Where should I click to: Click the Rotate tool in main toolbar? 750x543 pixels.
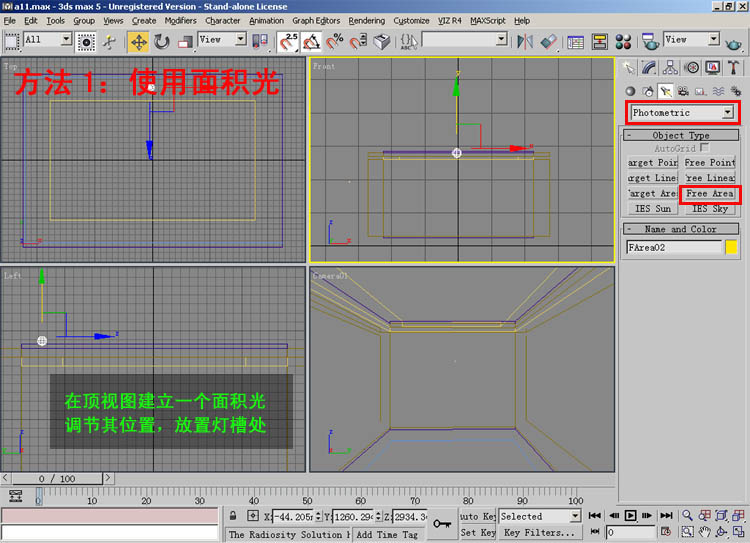[162, 41]
